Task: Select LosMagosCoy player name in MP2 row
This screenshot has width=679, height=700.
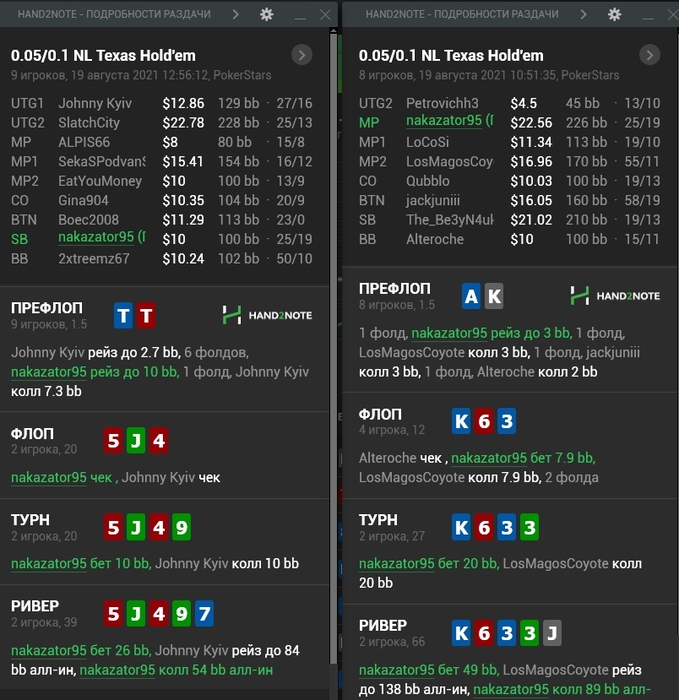Action: (450, 162)
